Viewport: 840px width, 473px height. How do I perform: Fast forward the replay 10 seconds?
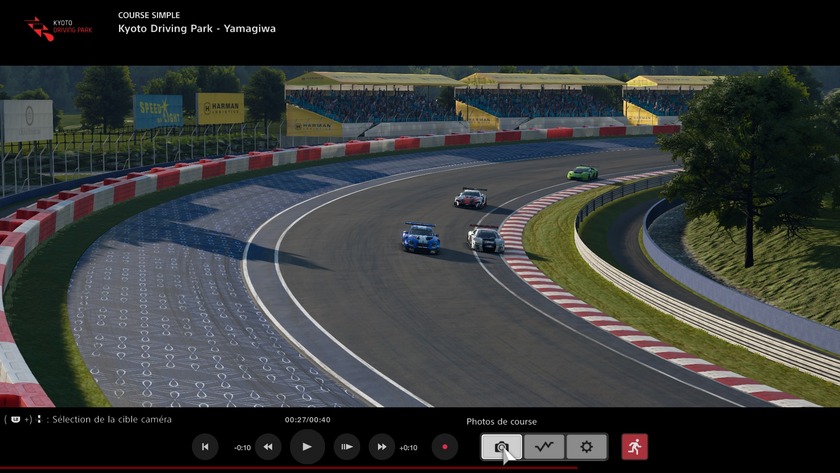tap(382, 447)
